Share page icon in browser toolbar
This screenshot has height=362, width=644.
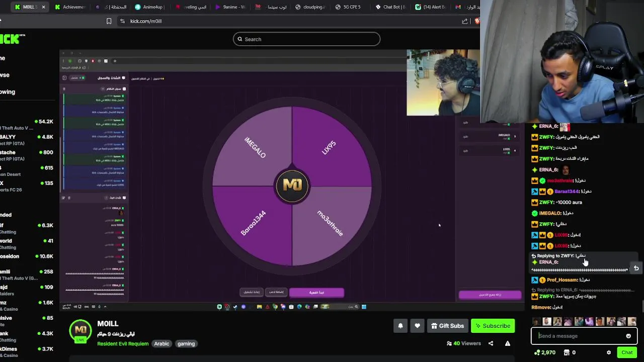coord(465,21)
